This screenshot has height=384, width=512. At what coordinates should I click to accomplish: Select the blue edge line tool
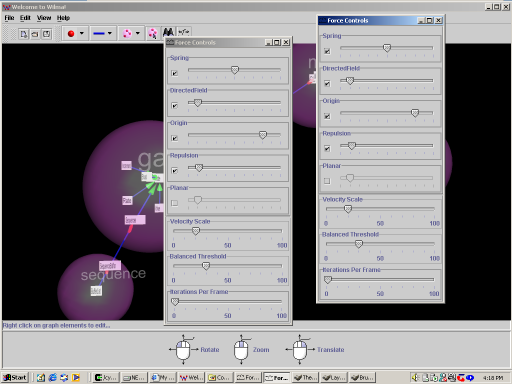pos(99,33)
